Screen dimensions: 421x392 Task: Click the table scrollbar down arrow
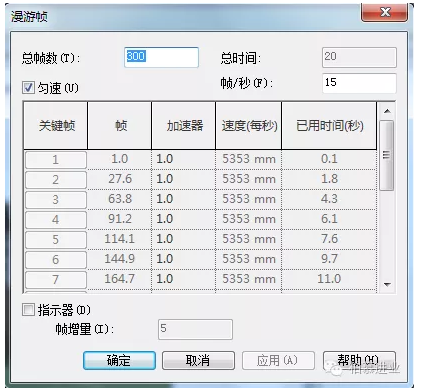coord(387,284)
